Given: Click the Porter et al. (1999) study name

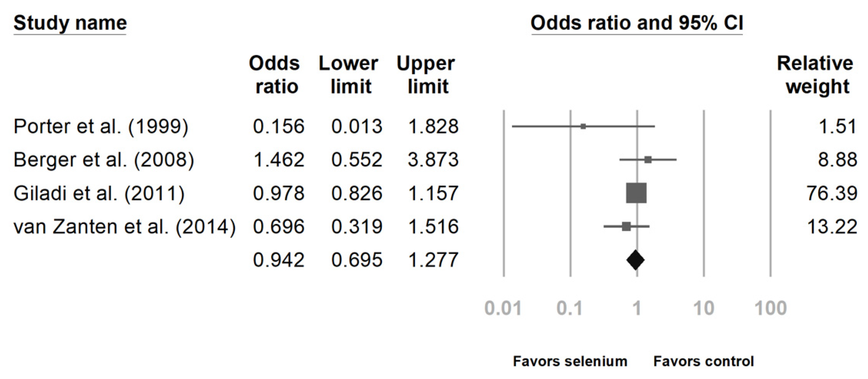Looking at the screenshot, I should [101, 127].
